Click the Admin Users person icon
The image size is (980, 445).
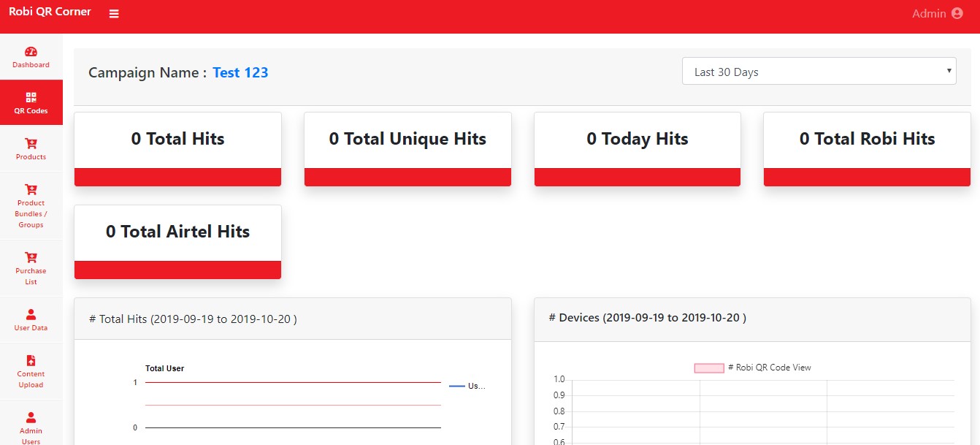(31, 417)
